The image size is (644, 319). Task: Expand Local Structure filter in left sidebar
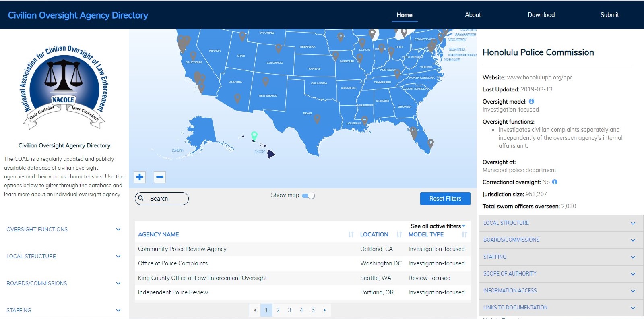coord(64,256)
